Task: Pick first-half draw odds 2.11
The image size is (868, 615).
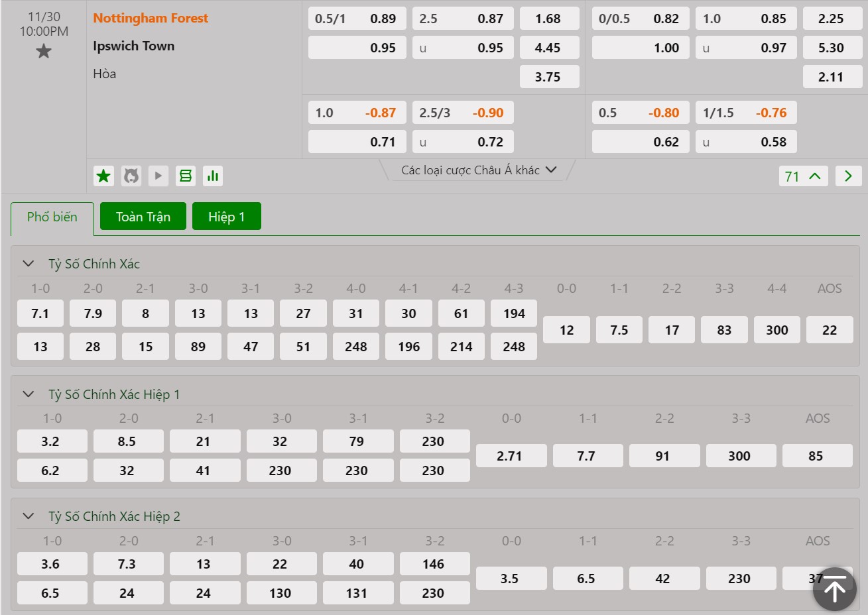Action: [832, 77]
